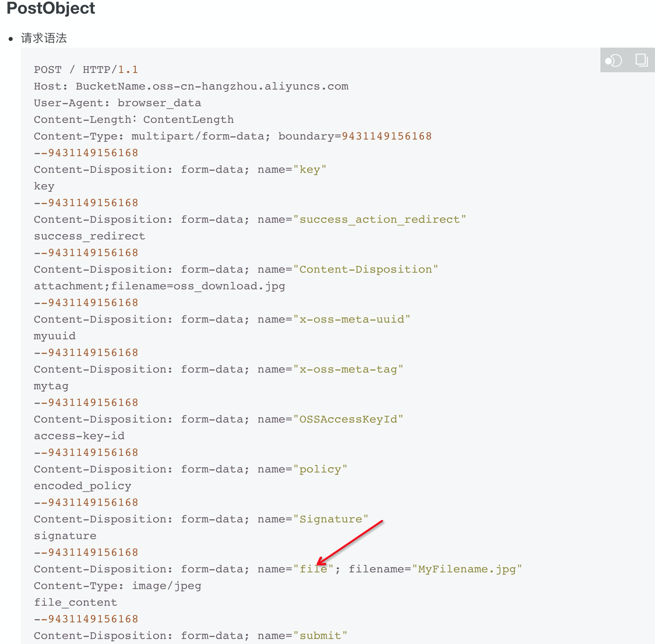
Task: Click the boundary=9431149156168 value
Action: pos(386,136)
